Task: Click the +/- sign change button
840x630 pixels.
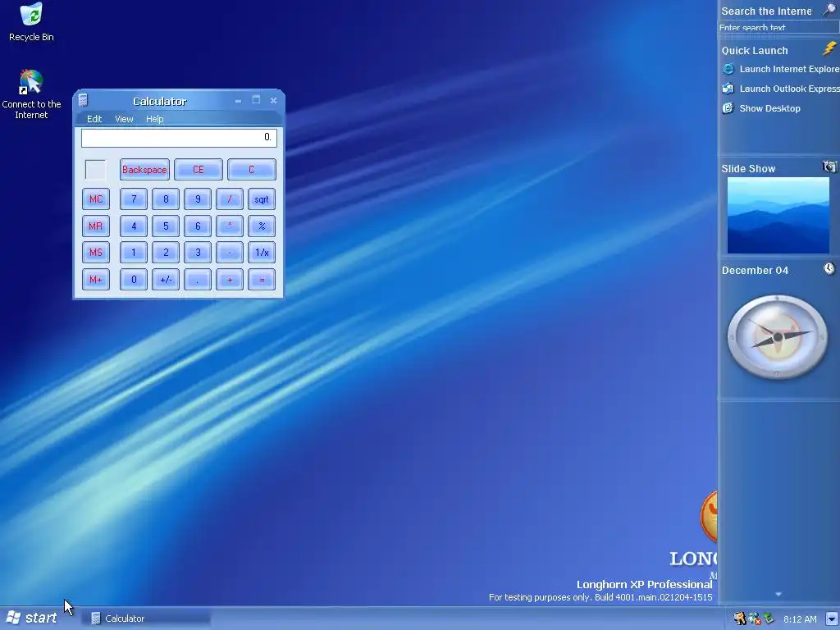Action: [166, 279]
